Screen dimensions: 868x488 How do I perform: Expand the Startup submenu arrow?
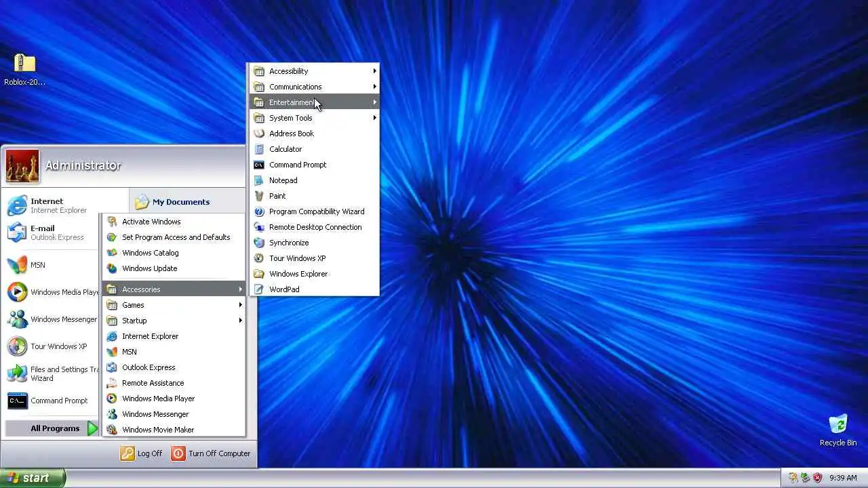240,321
